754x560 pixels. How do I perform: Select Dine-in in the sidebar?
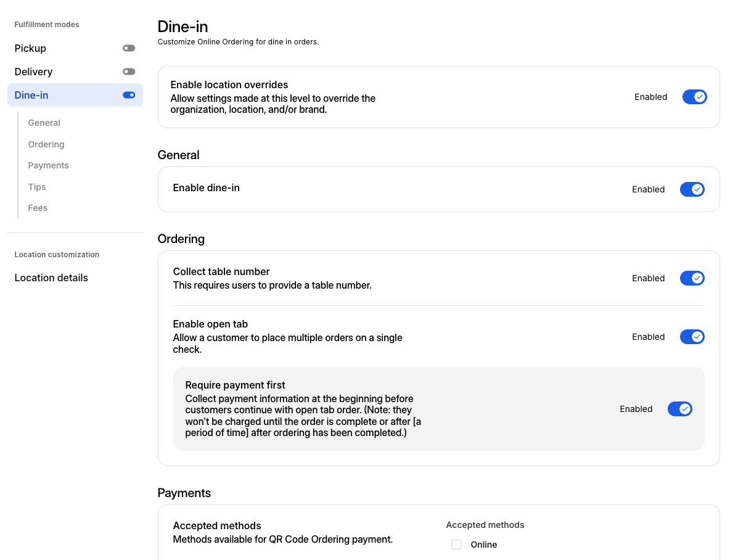point(31,95)
